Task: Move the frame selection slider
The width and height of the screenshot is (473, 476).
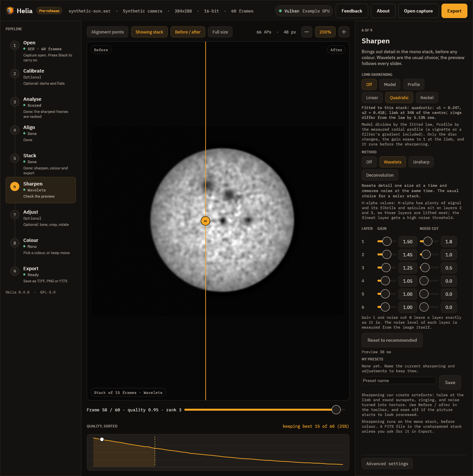Action: click(x=265, y=410)
